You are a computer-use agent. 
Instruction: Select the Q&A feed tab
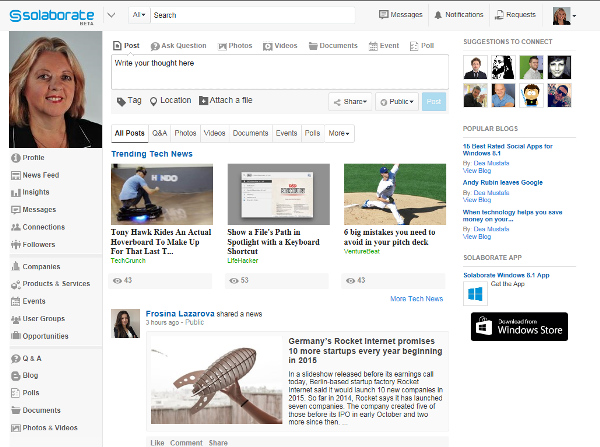tap(159, 133)
